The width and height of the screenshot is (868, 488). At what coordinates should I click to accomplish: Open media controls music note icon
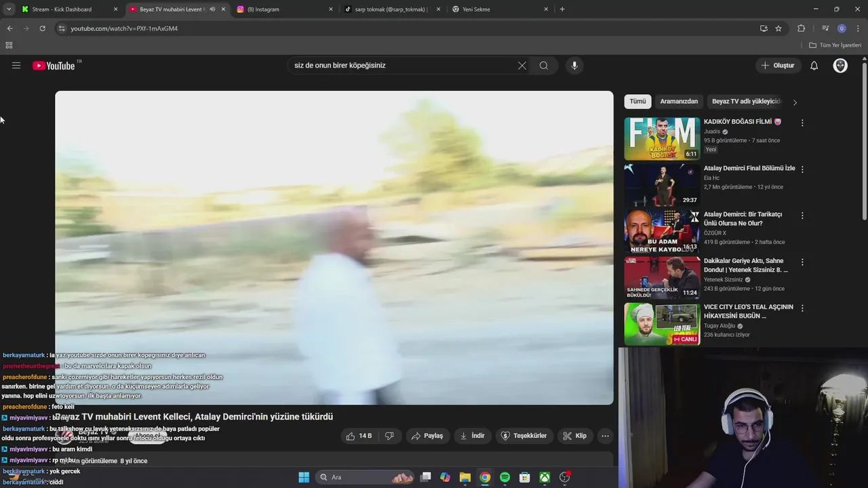tap(825, 28)
